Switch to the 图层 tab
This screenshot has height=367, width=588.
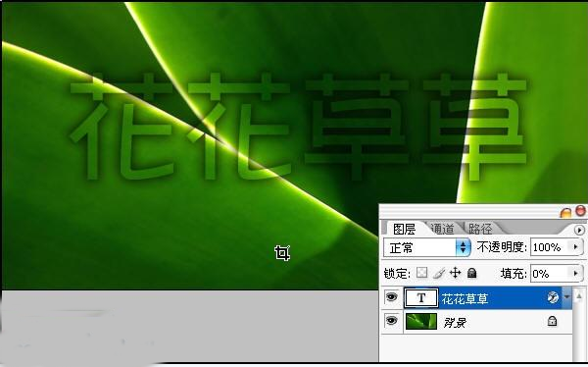click(x=404, y=229)
